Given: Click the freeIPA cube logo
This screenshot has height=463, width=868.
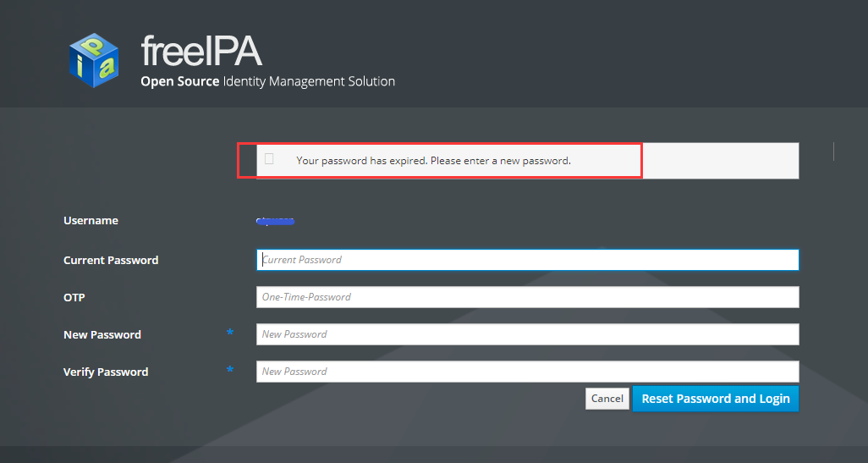Looking at the screenshot, I should click(x=94, y=60).
